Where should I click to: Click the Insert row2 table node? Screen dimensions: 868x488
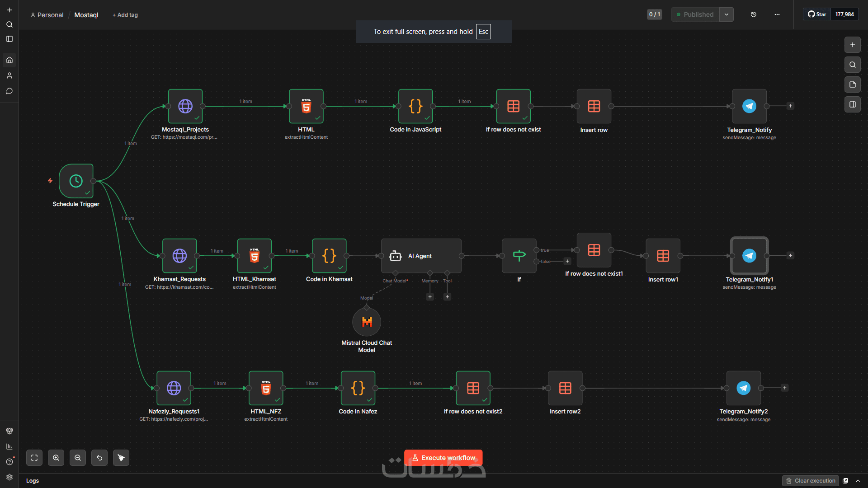(x=565, y=388)
